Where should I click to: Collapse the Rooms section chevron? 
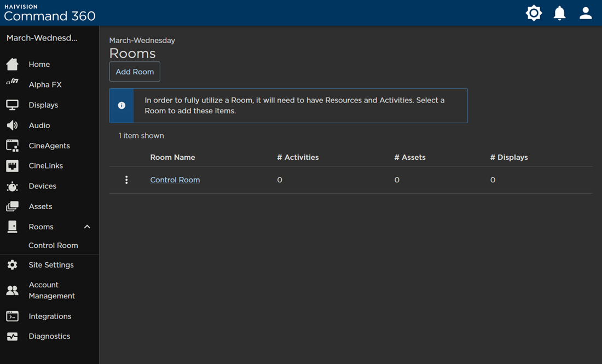pyautogui.click(x=87, y=227)
